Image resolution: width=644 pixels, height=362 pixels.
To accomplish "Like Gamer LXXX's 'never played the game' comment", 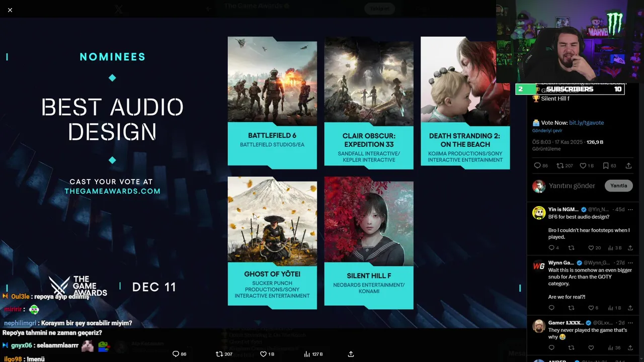I will point(591,347).
